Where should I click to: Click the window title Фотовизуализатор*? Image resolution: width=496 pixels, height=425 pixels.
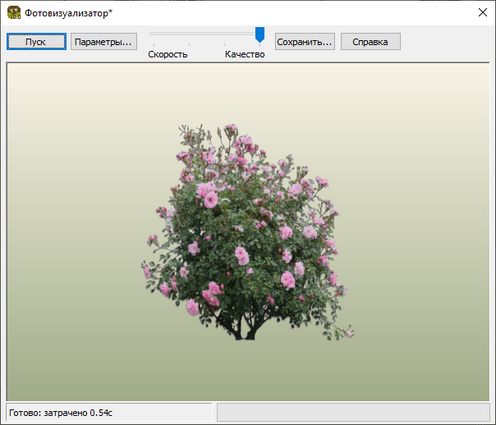[x=69, y=13]
